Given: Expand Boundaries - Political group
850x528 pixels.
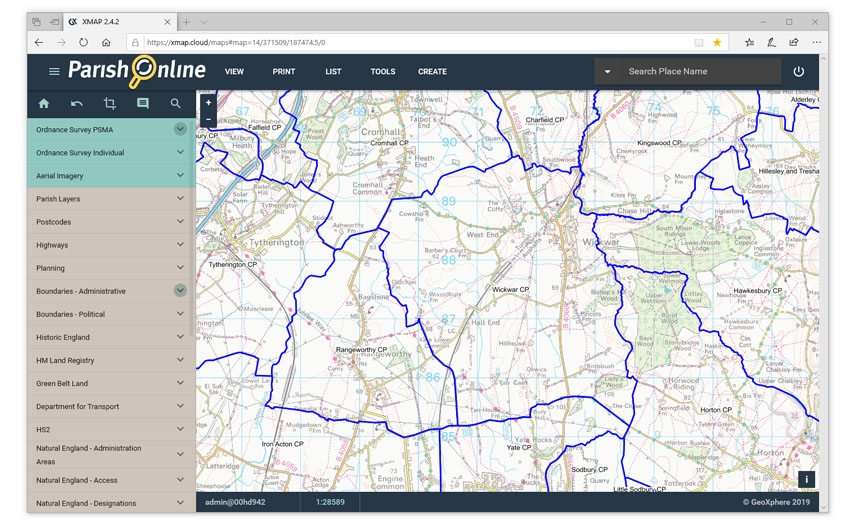Looking at the screenshot, I should pyautogui.click(x=180, y=313).
